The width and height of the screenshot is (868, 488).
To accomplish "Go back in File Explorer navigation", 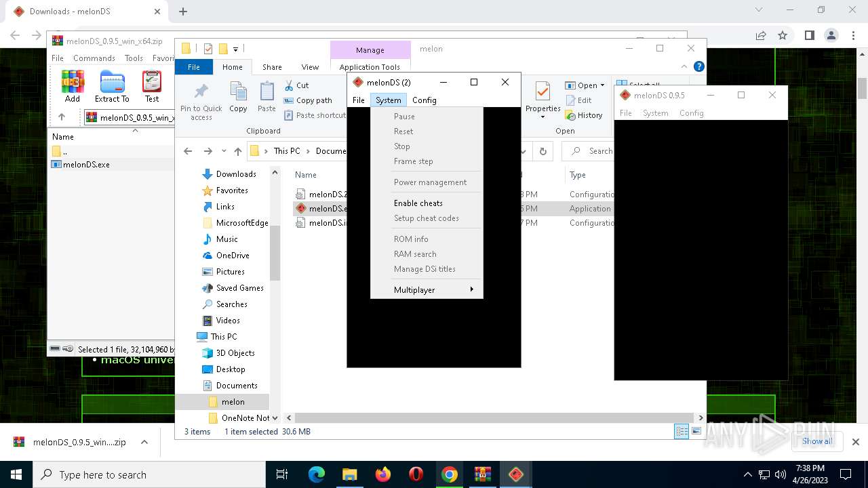I will (188, 151).
